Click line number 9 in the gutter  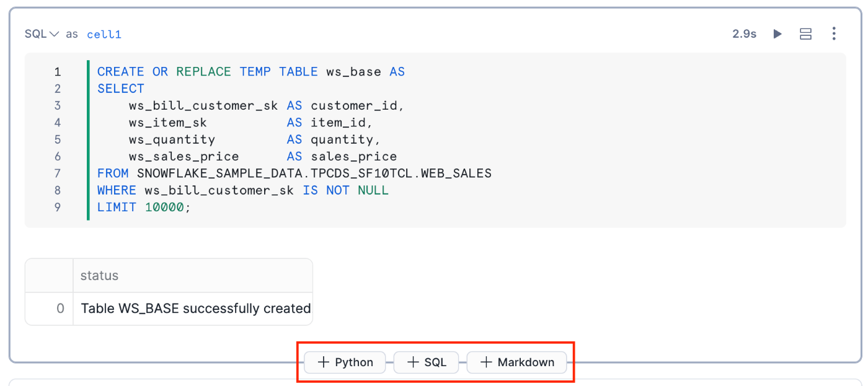(58, 207)
